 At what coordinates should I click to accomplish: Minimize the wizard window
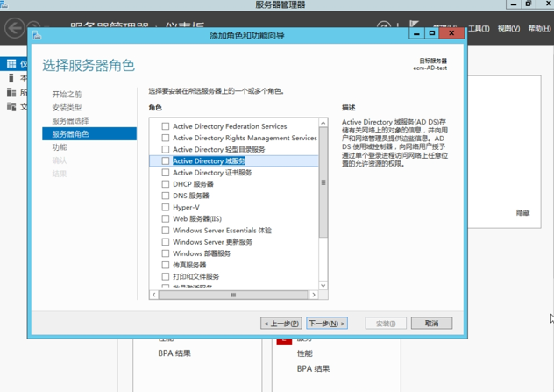click(417, 33)
